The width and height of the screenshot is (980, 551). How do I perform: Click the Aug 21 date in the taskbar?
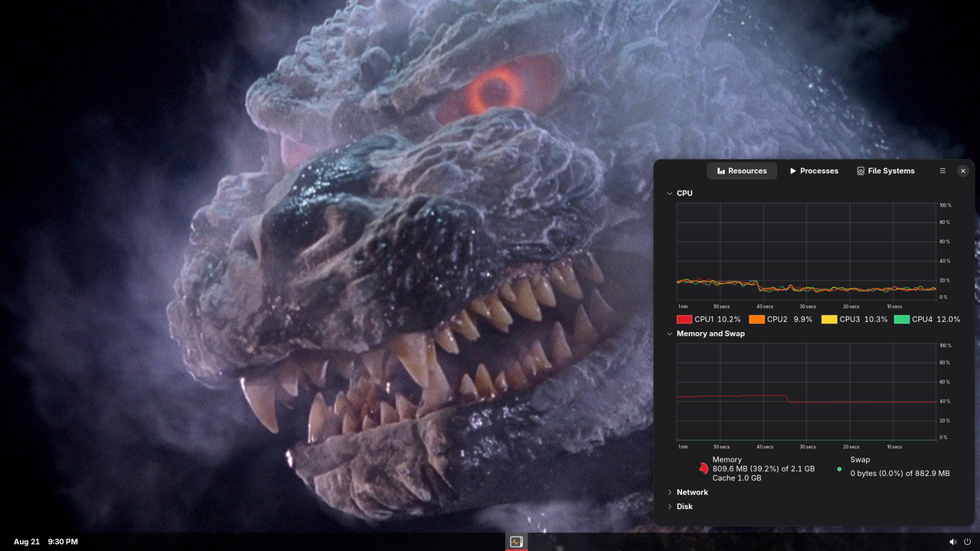click(27, 542)
